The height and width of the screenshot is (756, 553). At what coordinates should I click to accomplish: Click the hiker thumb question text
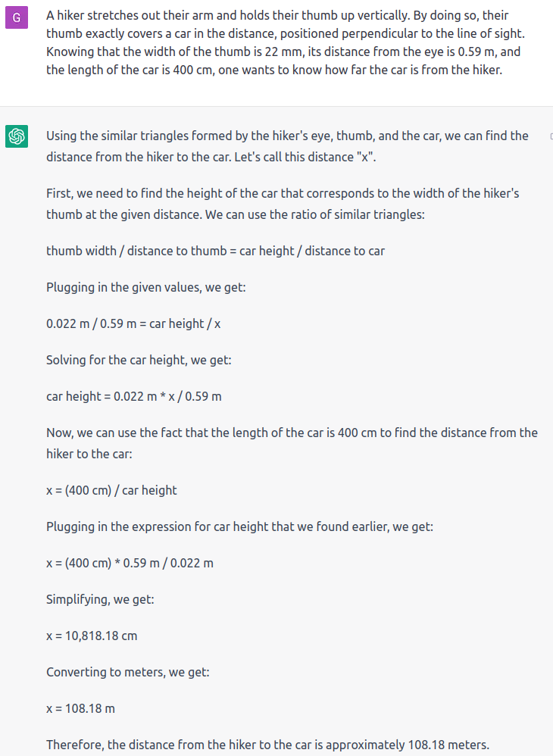pos(286,42)
